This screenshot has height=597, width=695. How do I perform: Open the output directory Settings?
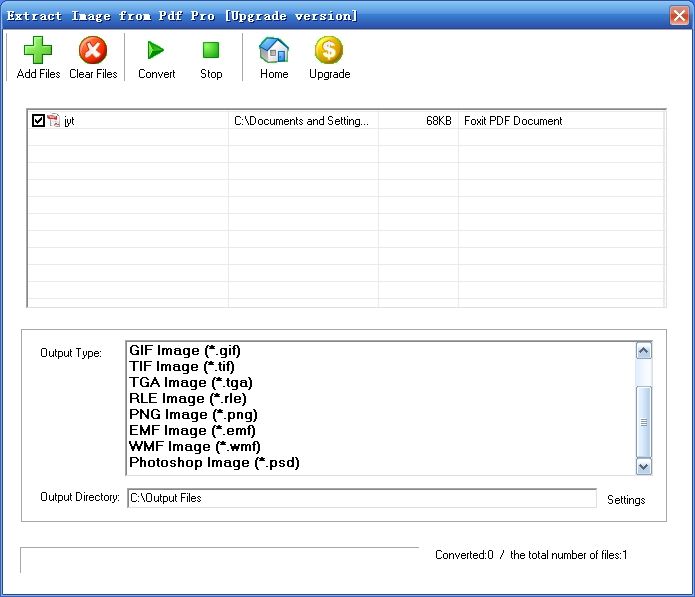click(x=626, y=500)
